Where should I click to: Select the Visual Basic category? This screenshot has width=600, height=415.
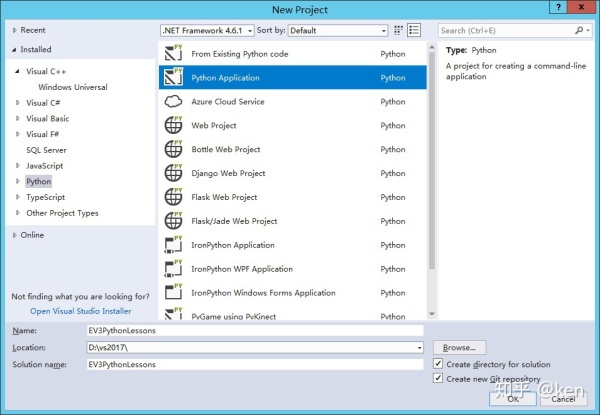[x=47, y=118]
